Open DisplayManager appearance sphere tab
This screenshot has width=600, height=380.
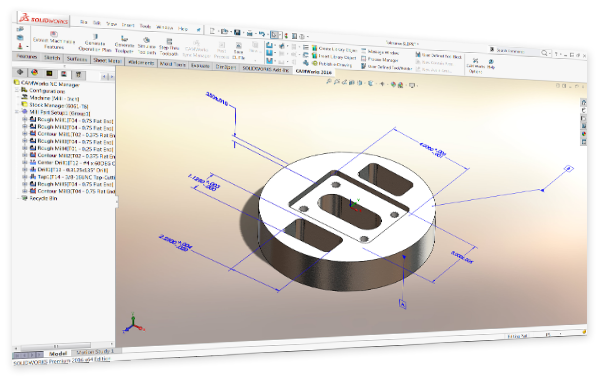[x=34, y=72]
